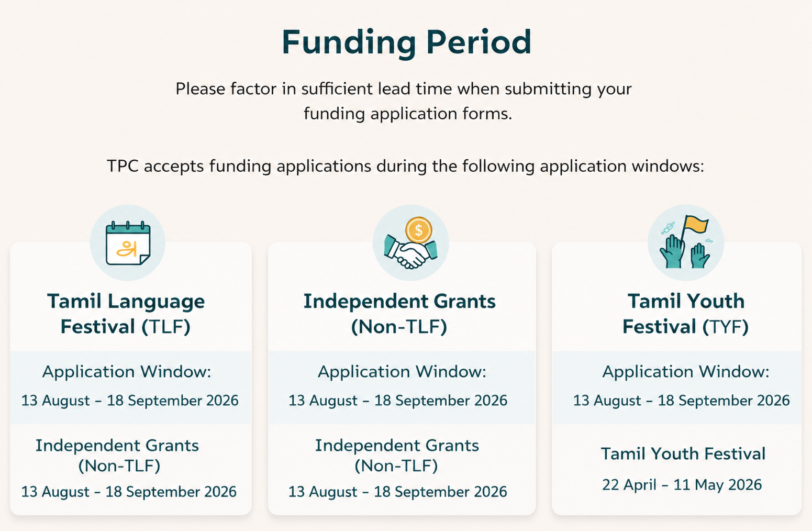This screenshot has width=812, height=531.
Task: Click 13 August – 18 September 2026 in TLF card
Action: [x=130, y=401]
